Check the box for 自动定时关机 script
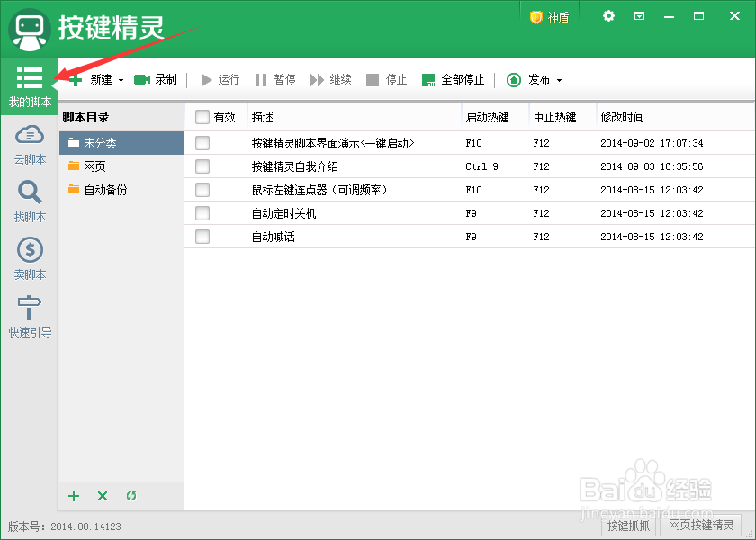This screenshot has width=756, height=540. 202,213
